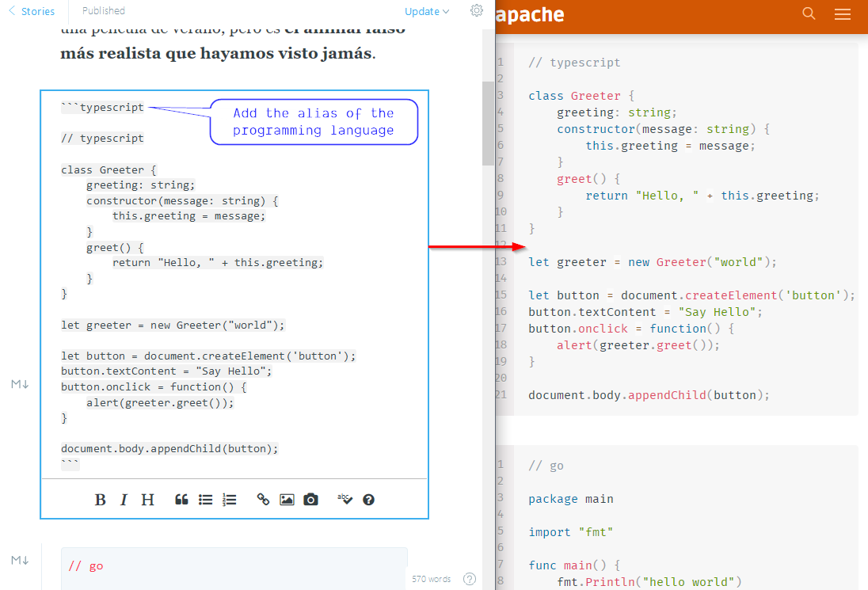Open the Update dropdown

click(427, 12)
